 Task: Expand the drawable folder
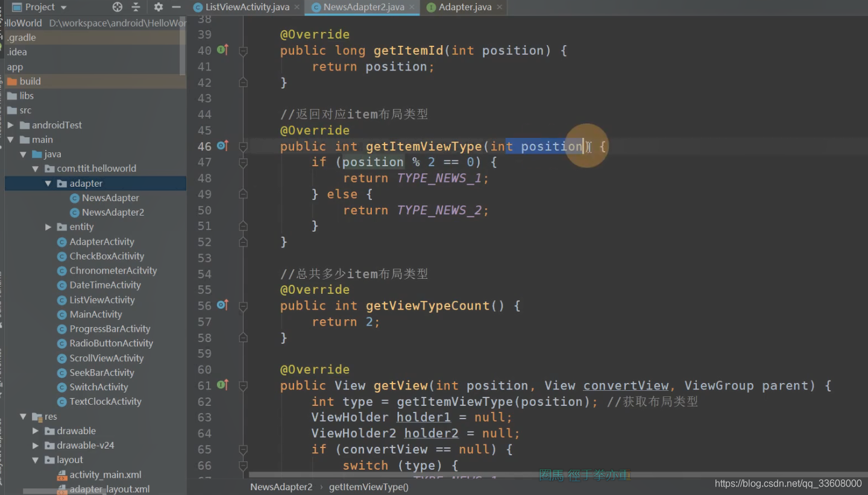point(36,431)
